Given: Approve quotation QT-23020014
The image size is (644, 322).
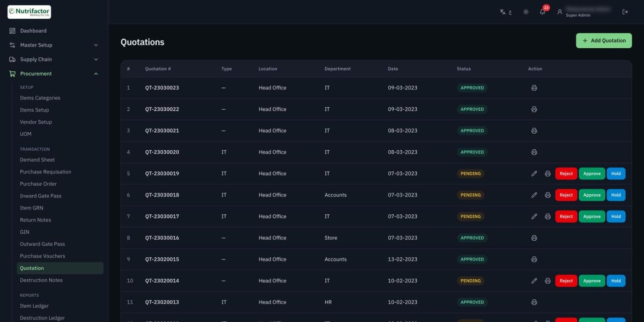Looking at the screenshot, I should tap(592, 281).
